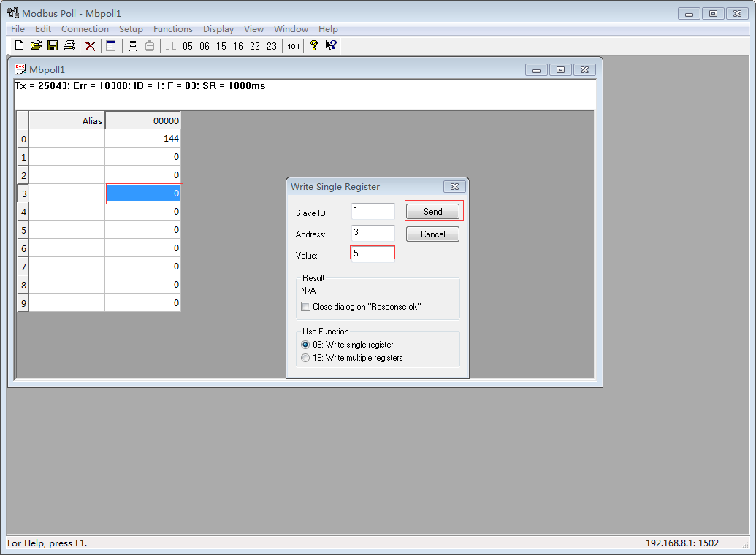Click the Connect toolbar icon
The image size is (756, 555).
133,46
